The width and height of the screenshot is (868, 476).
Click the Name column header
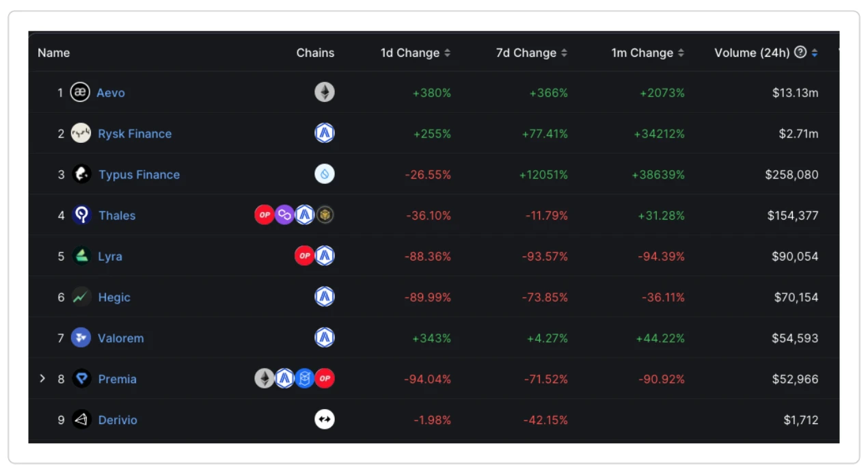pos(53,53)
